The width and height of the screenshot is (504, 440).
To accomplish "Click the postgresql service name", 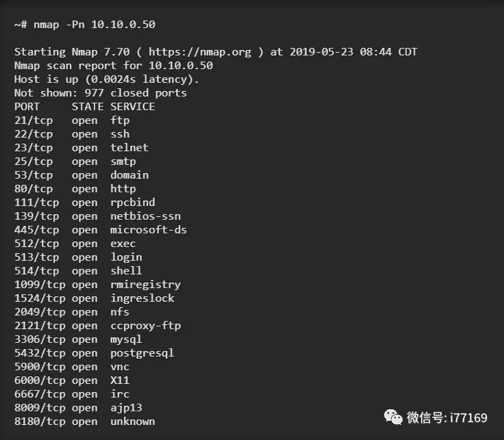I will (x=142, y=353).
